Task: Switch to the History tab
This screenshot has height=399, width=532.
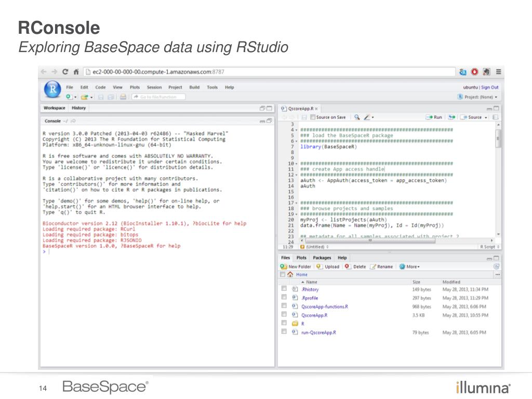Action: [x=79, y=108]
